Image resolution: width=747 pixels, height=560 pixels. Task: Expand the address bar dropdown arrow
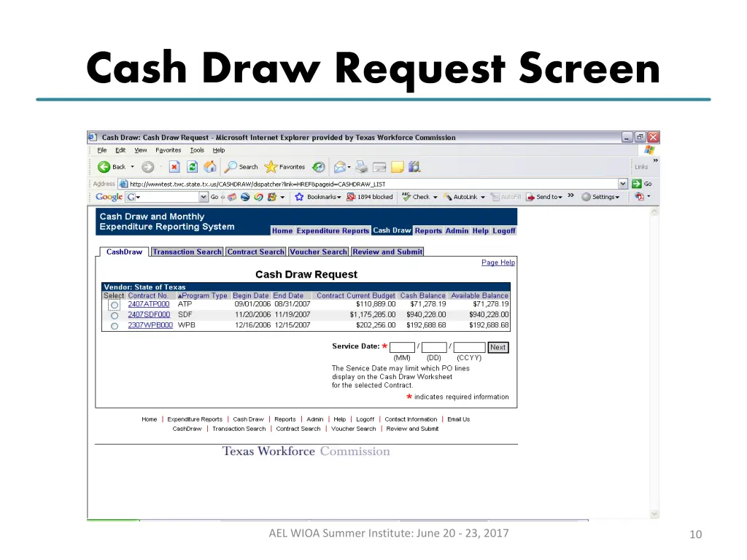(623, 184)
